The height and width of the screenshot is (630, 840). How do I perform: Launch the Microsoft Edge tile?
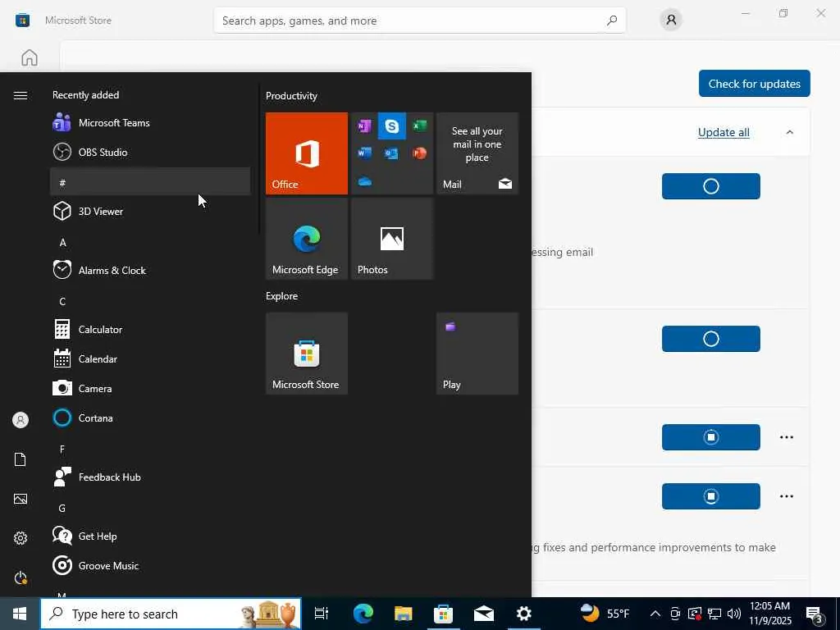307,239
